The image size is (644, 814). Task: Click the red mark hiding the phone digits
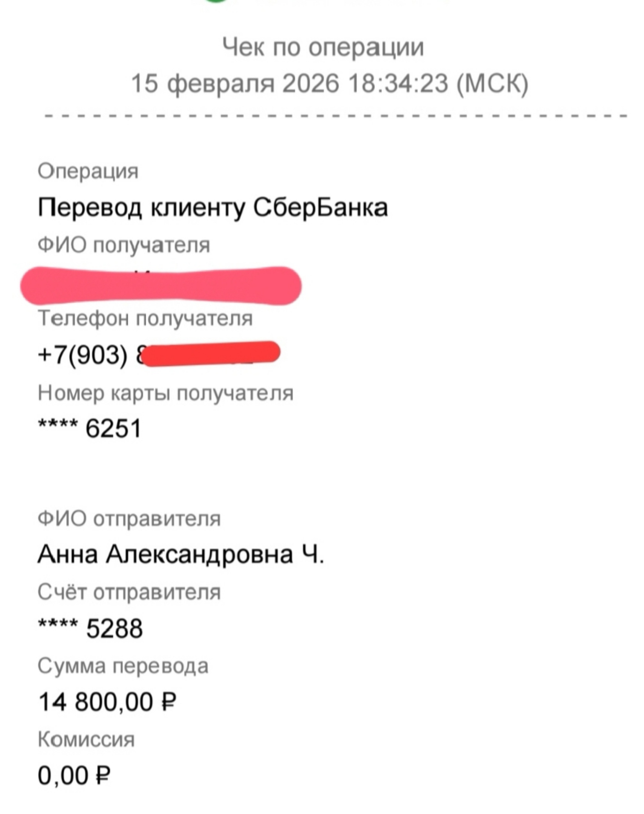212,353
